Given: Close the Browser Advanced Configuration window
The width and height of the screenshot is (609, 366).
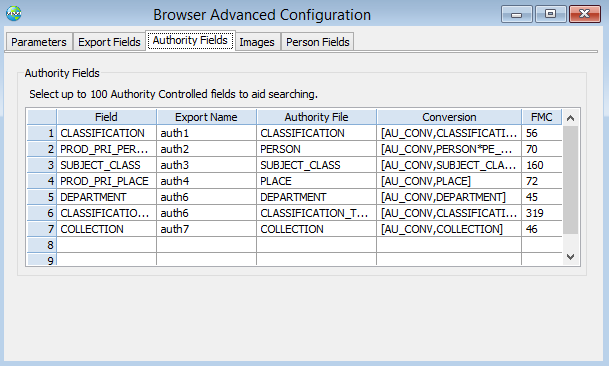Looking at the screenshot, I should coord(585,14).
